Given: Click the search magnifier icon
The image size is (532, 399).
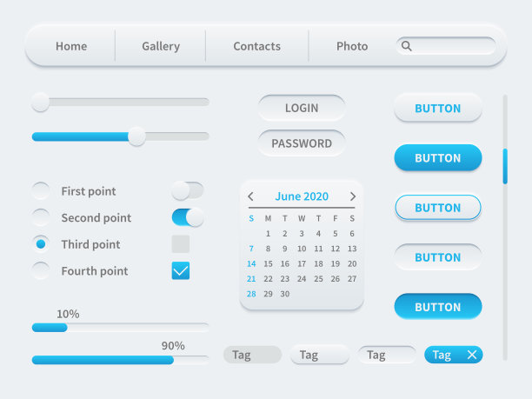Looking at the screenshot, I should point(406,46).
